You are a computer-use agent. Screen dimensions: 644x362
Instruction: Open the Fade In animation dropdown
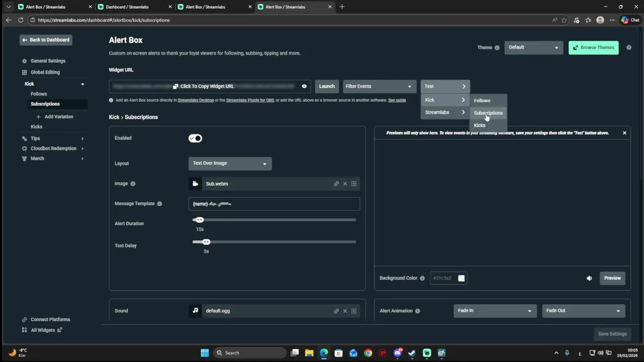pyautogui.click(x=495, y=311)
